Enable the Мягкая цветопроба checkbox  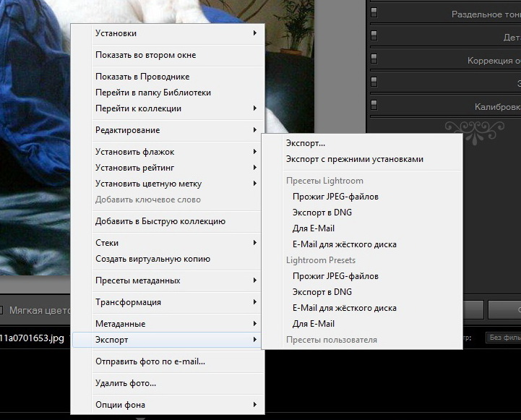pyautogui.click(x=2, y=310)
